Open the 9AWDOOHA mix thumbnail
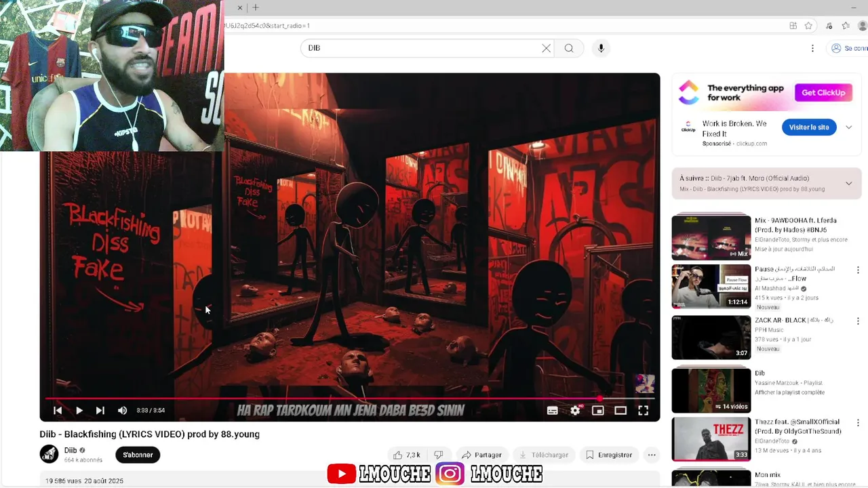Image resolution: width=868 pixels, height=488 pixels. [711, 237]
